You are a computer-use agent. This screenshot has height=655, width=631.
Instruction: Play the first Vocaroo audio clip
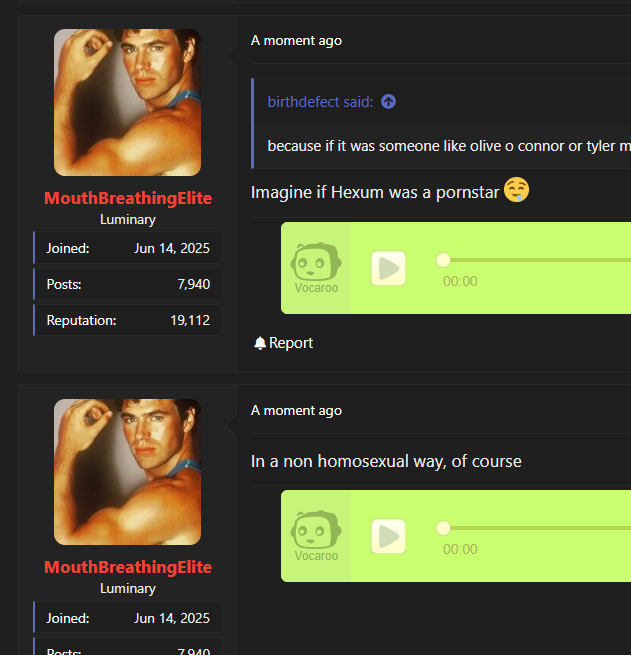[388, 268]
